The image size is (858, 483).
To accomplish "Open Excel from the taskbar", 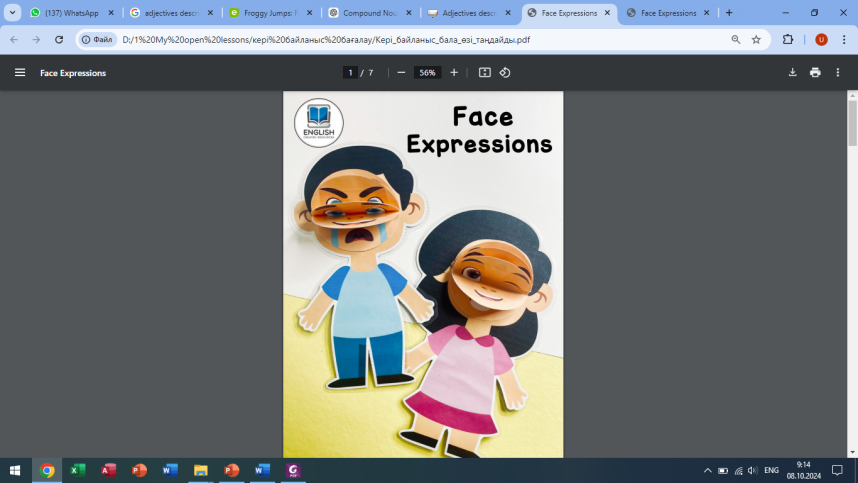I will pyautogui.click(x=78, y=470).
